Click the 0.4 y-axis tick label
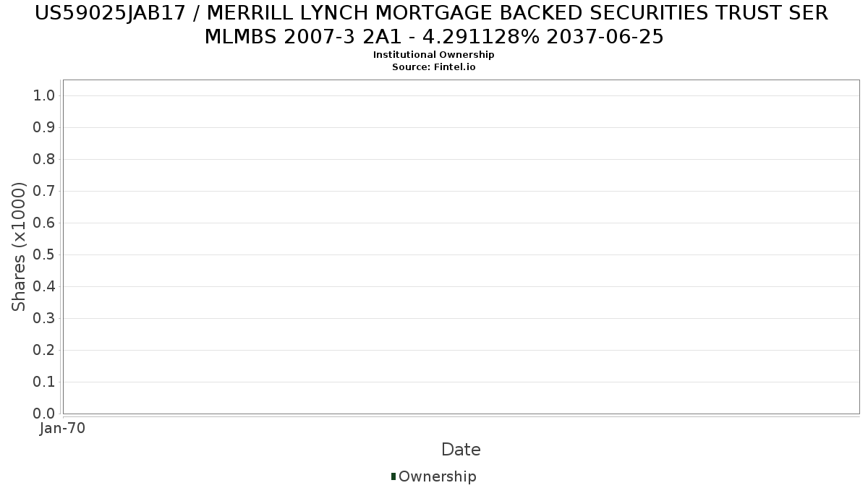Viewport: 868px width, 488px height. click(x=45, y=287)
